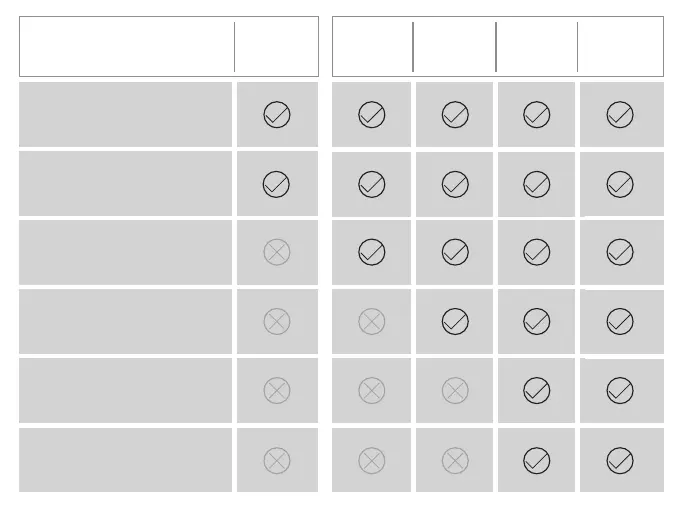
Task: Click the checkmark in left table's first row
Action: click(x=277, y=115)
